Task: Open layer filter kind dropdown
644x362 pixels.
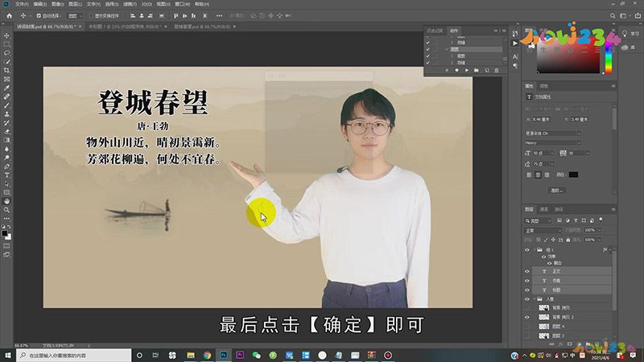Action: [x=538, y=220]
